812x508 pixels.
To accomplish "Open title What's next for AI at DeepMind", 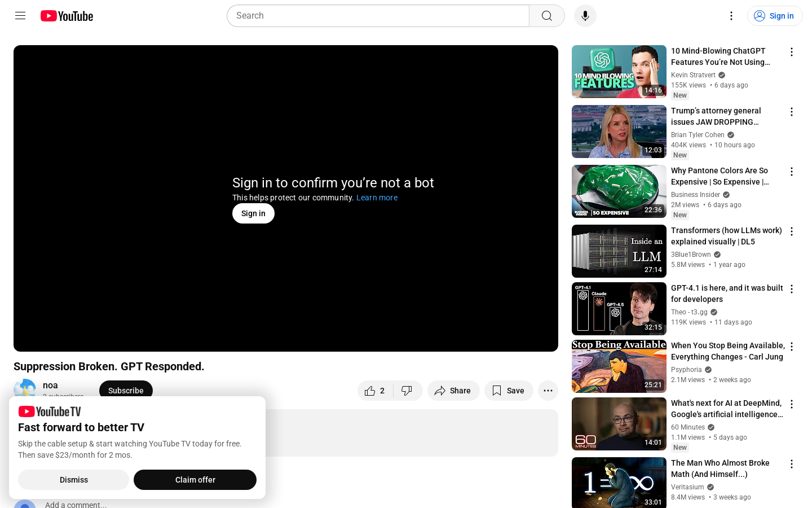I will [x=727, y=409].
